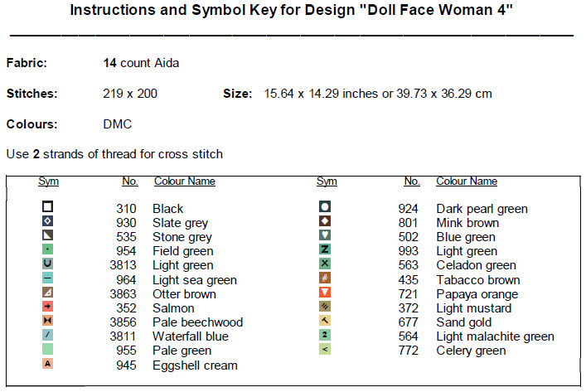The height and width of the screenshot is (392, 586).
Task: Select the Dark pearl green symbol
Action: click(x=325, y=207)
